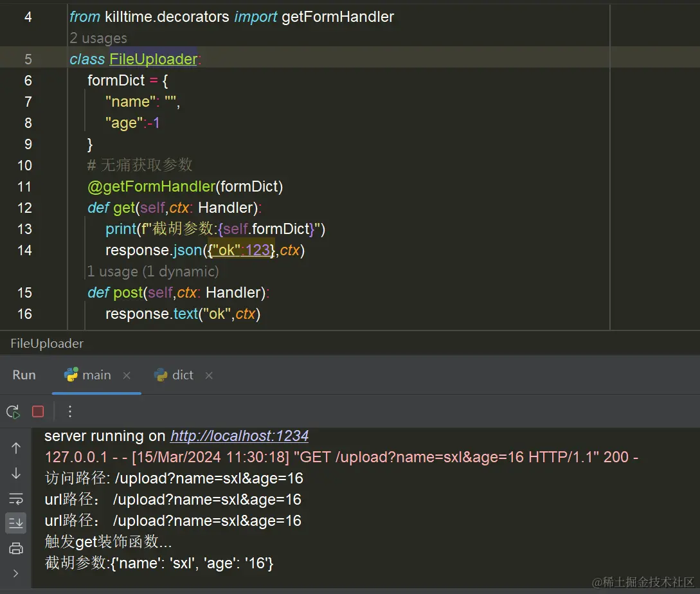Click the formDict variable definition
Screen dimensions: 700x594
pyautogui.click(x=116, y=81)
